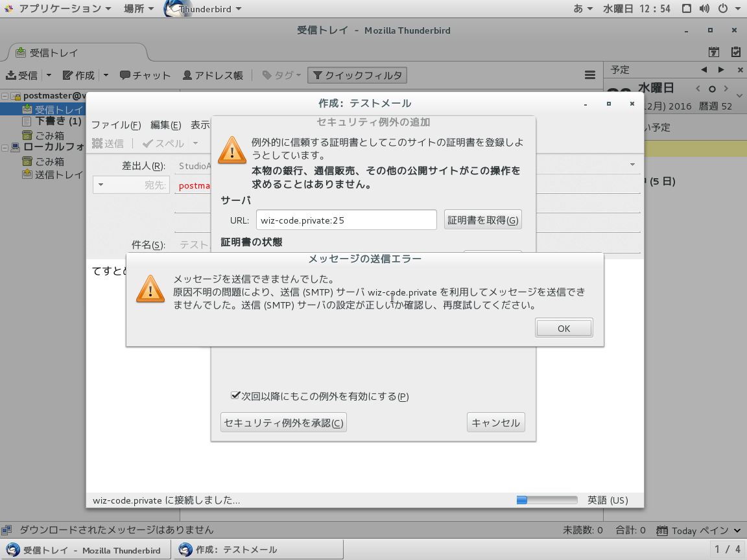Open the 差出人 sender dropdown arrow

(632, 165)
